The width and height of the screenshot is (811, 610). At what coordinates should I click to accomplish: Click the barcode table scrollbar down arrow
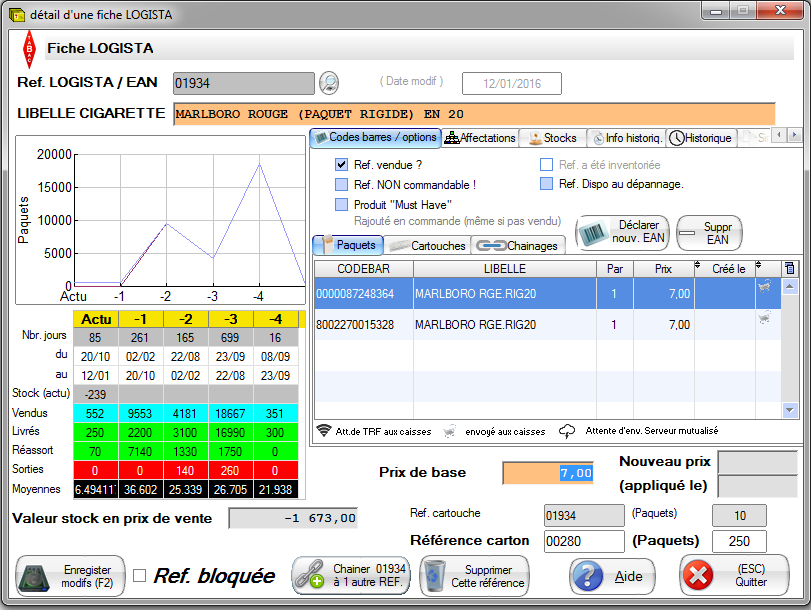click(790, 410)
